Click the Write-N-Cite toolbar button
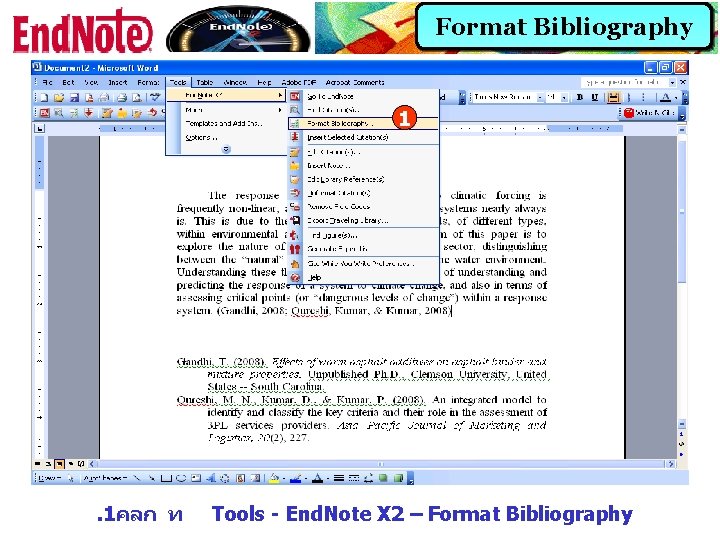This screenshot has height=540, width=720. click(649, 112)
